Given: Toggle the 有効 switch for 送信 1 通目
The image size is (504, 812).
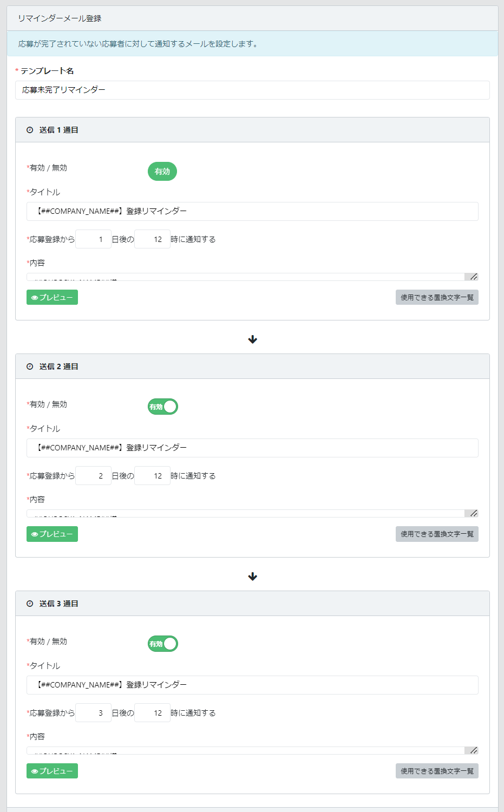Looking at the screenshot, I should [162, 172].
